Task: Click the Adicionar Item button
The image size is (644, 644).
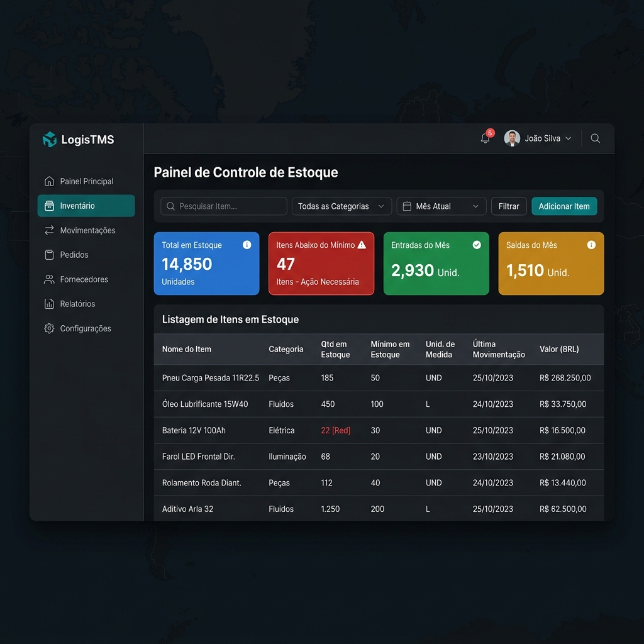Action: pos(564,206)
